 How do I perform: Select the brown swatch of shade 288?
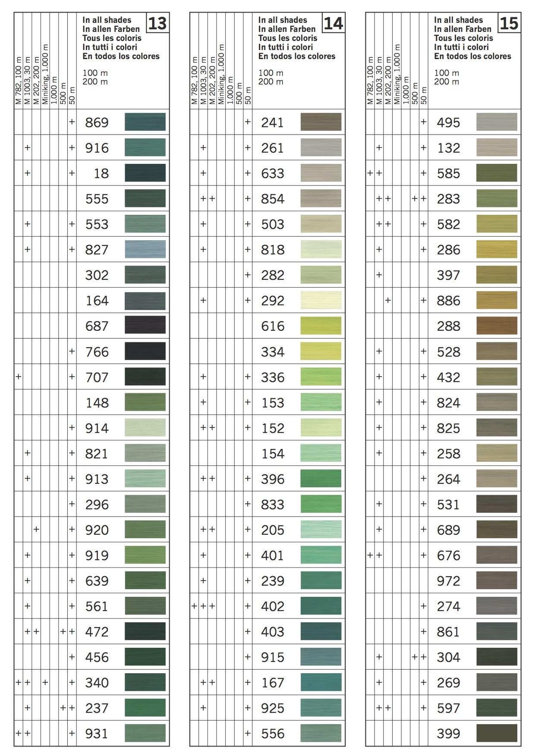coord(497,326)
